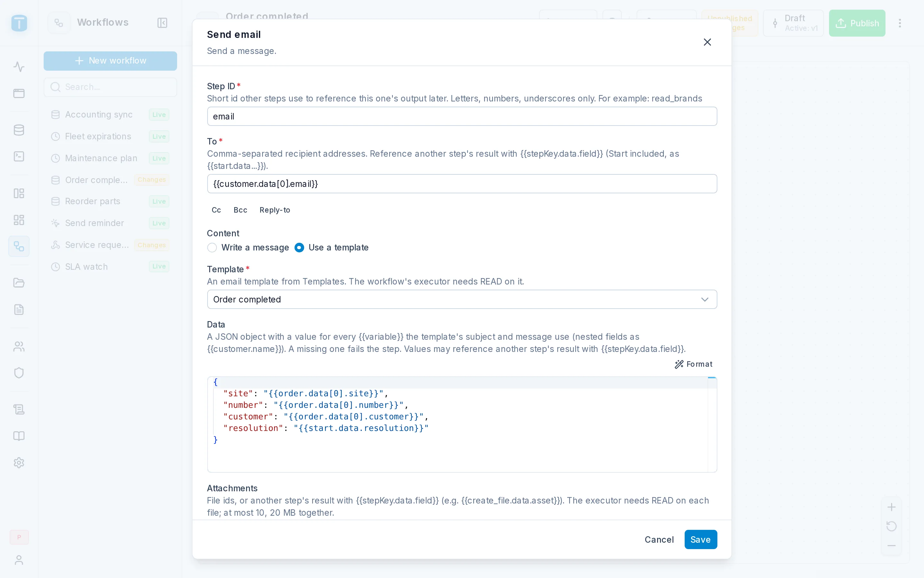Click the To recipient input field
Viewport: 924px width, 578px height.
coord(462,184)
